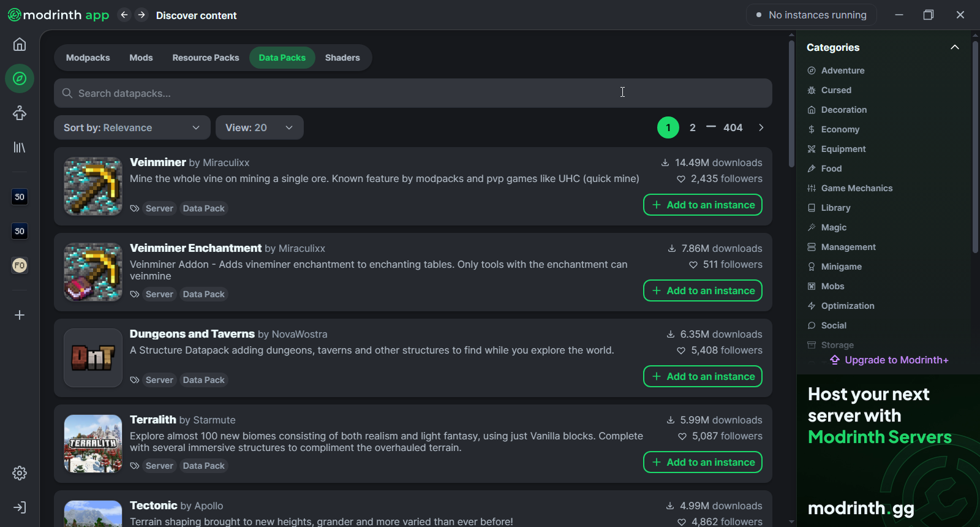Filter by Magic category
This screenshot has height=527, width=980.
click(827, 227)
